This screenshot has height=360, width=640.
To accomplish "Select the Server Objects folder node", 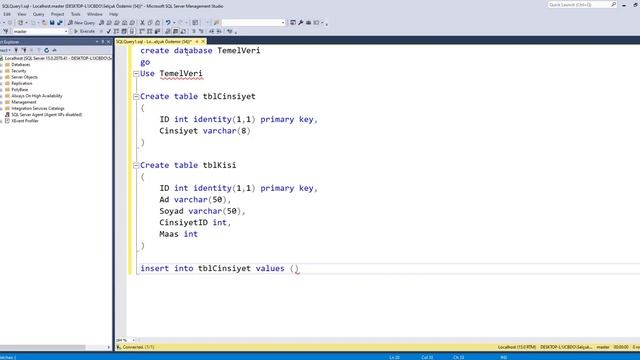I will coord(24,77).
